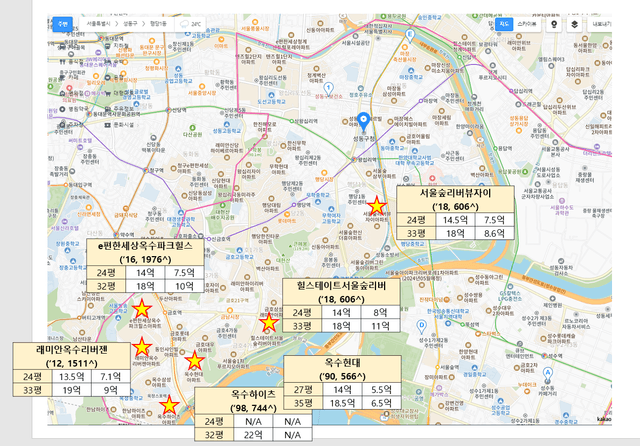Click the 24°C weather indicator
Viewport: 640px width, 446px height.
click(x=191, y=24)
